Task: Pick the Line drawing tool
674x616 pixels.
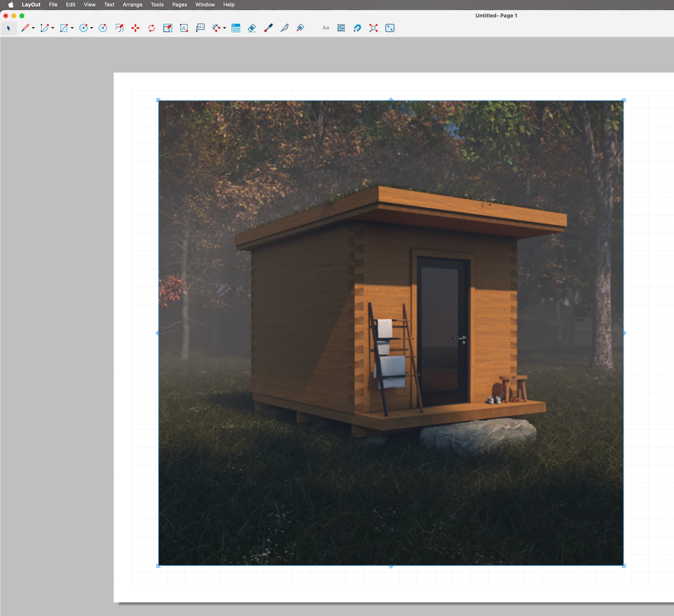Action: [26, 28]
